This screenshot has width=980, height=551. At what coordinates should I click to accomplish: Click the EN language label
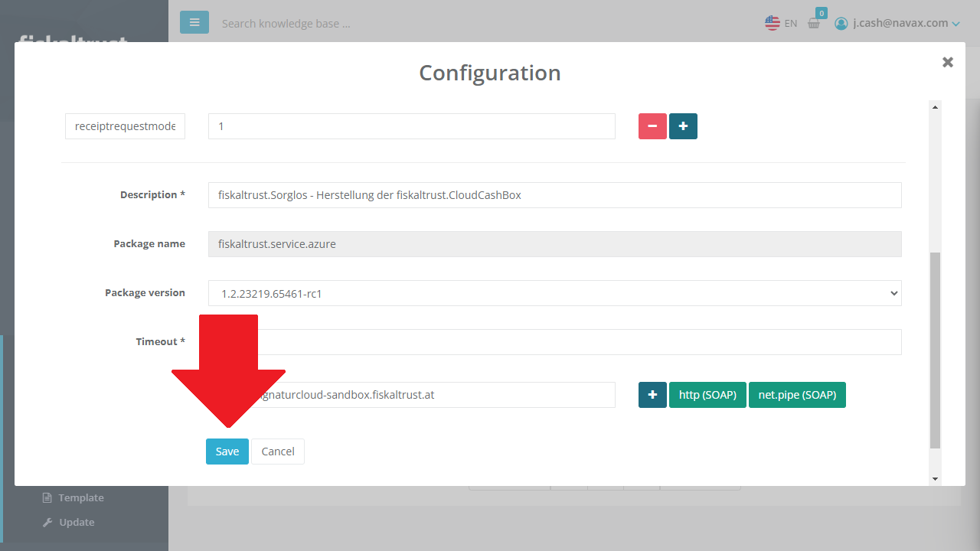tap(791, 23)
